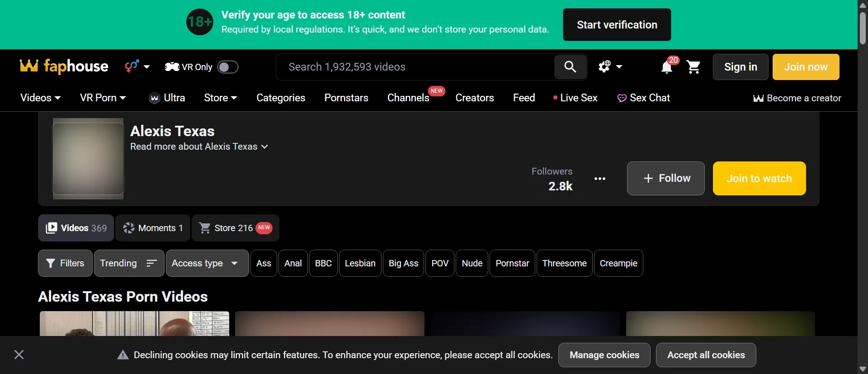The height and width of the screenshot is (374, 868).
Task: Click Accept all cookies button
Action: [x=706, y=355]
